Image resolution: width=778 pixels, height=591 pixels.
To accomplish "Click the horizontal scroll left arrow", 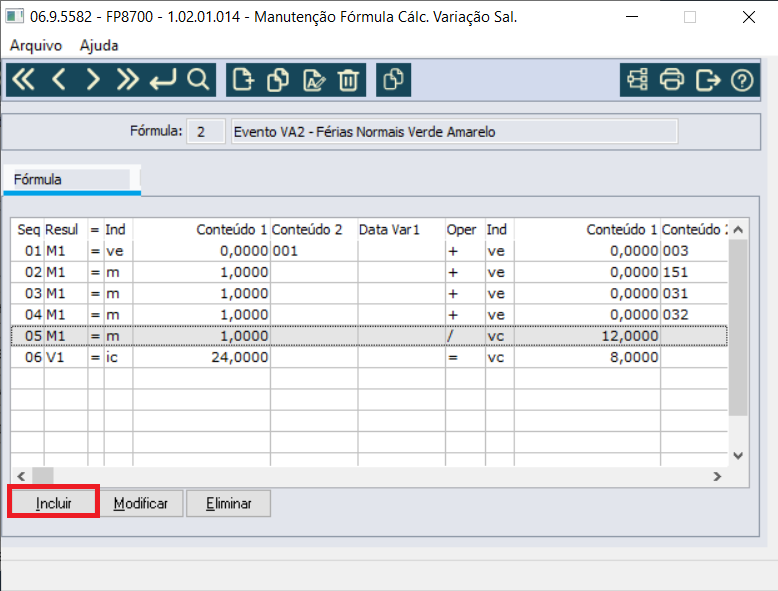I will click(21, 476).
